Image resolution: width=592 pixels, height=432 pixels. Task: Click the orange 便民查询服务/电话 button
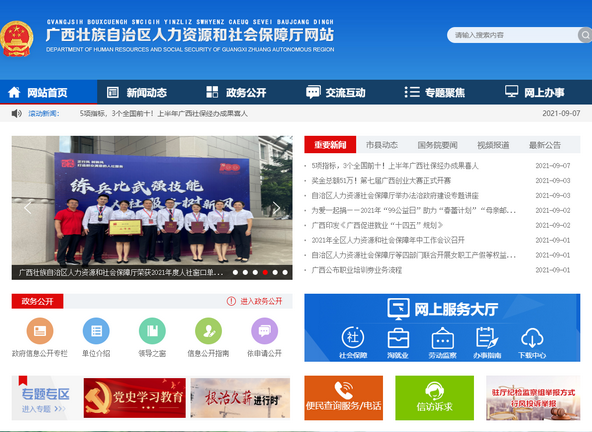[344, 398]
